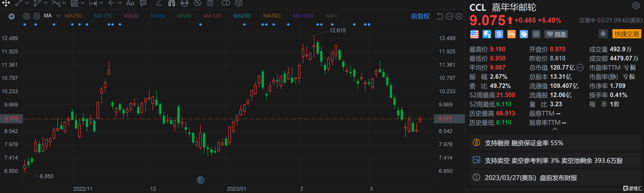The image size is (644, 193).
Task: Select the comment bubble note tool
Action: pos(143,3)
